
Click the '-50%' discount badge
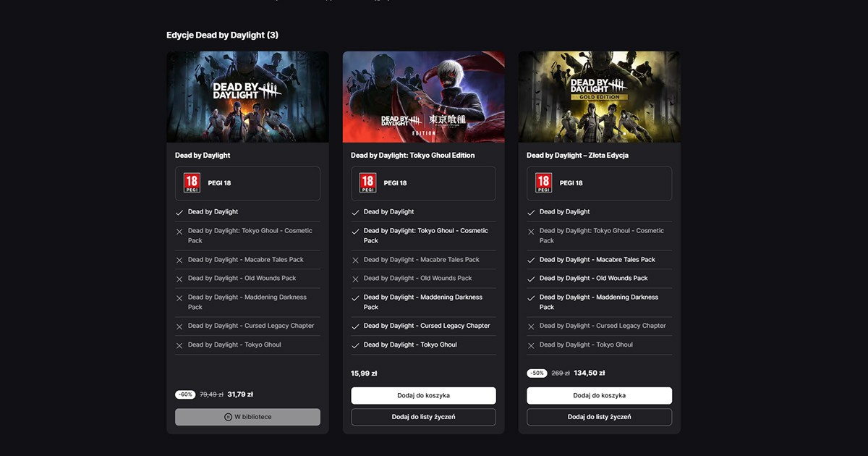(x=537, y=373)
